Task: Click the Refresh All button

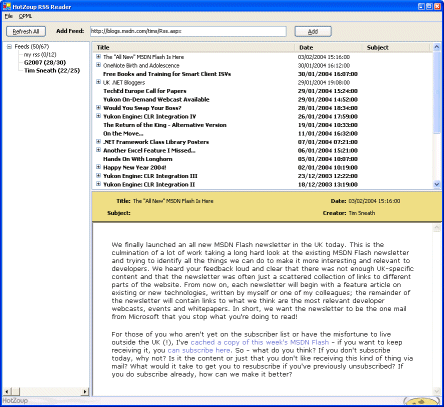Action: coord(26,32)
